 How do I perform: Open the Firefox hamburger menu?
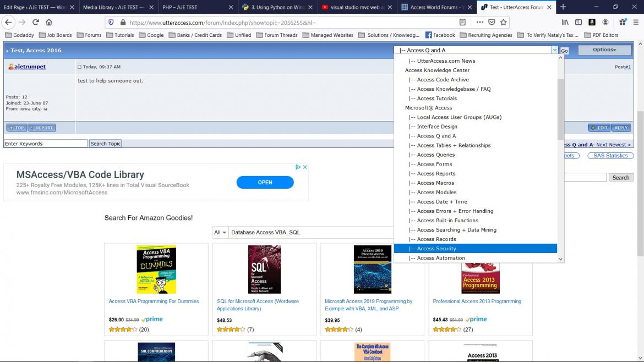click(636, 22)
